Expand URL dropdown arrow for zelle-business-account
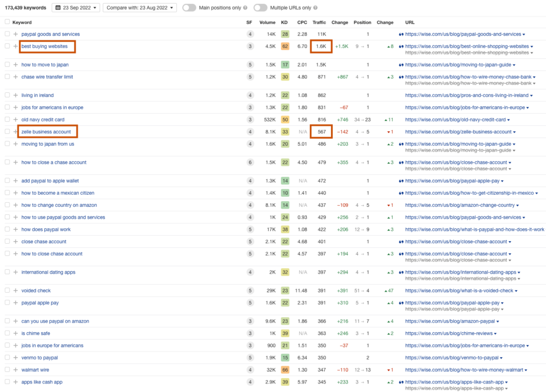The height and width of the screenshot is (392, 546). 515,132
